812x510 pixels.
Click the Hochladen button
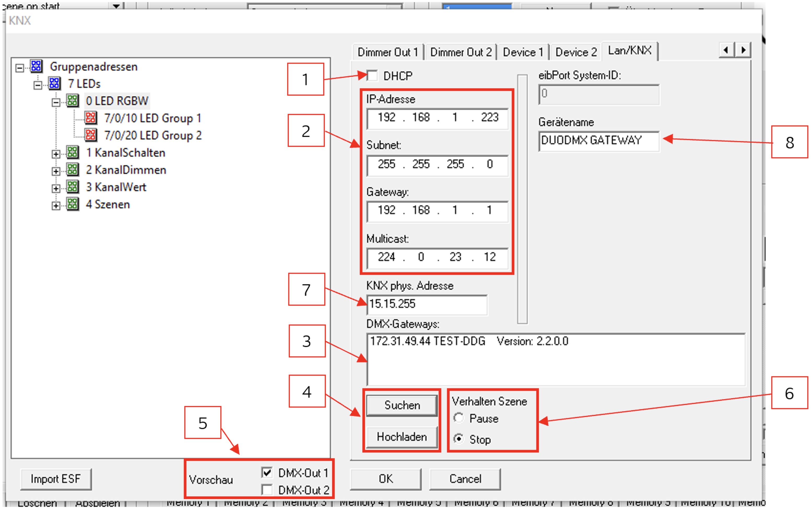402,437
